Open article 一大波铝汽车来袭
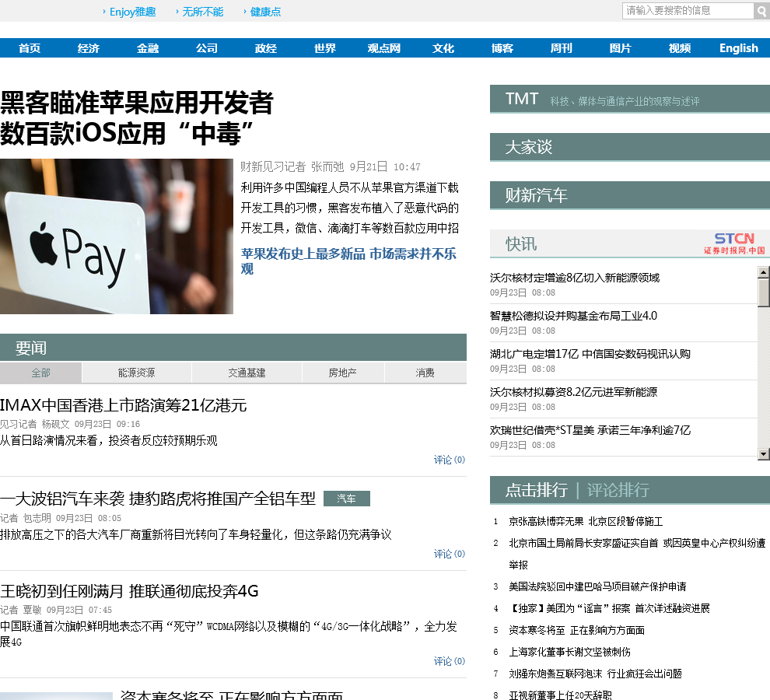The width and height of the screenshot is (770, 700). (x=158, y=499)
